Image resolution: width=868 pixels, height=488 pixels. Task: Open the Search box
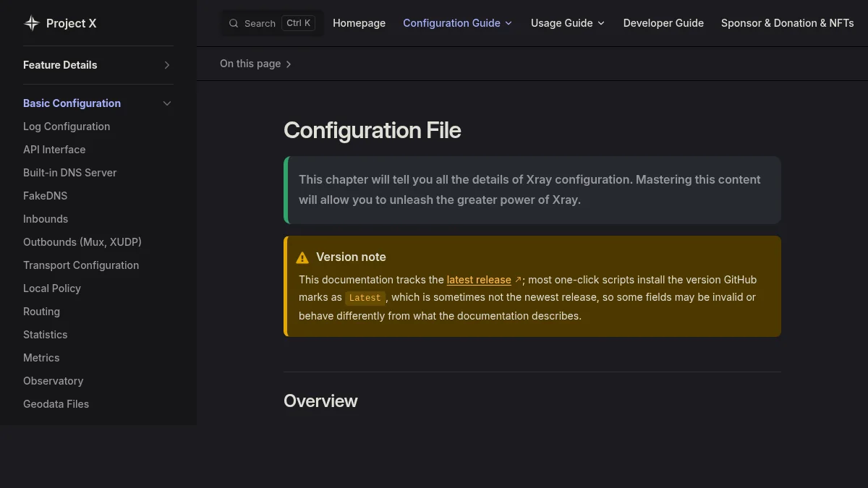point(272,23)
